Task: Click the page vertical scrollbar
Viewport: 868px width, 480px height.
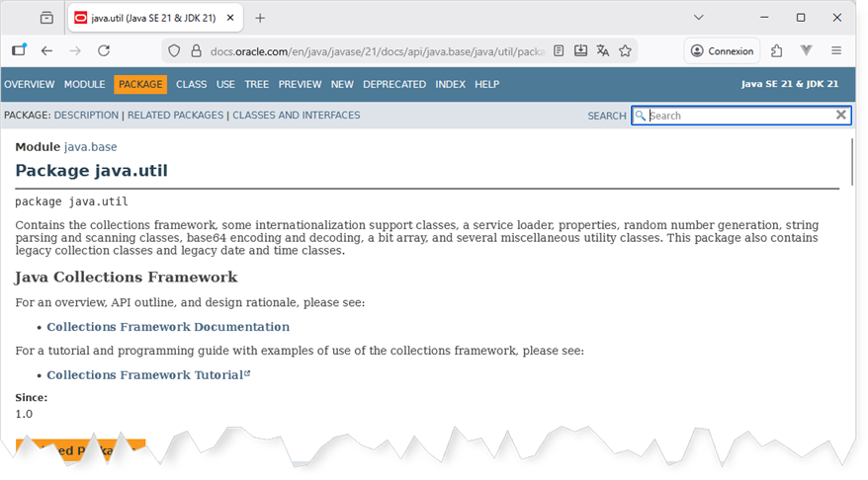Action: 852,163
